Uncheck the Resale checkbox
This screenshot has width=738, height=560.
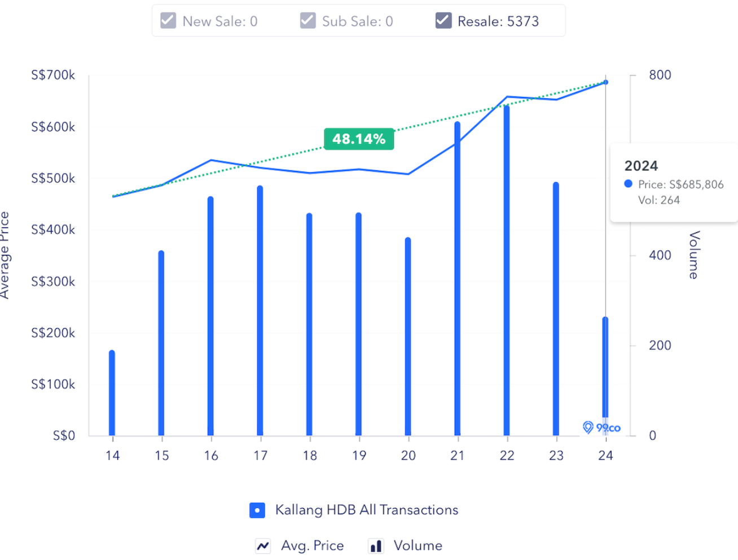click(x=443, y=21)
